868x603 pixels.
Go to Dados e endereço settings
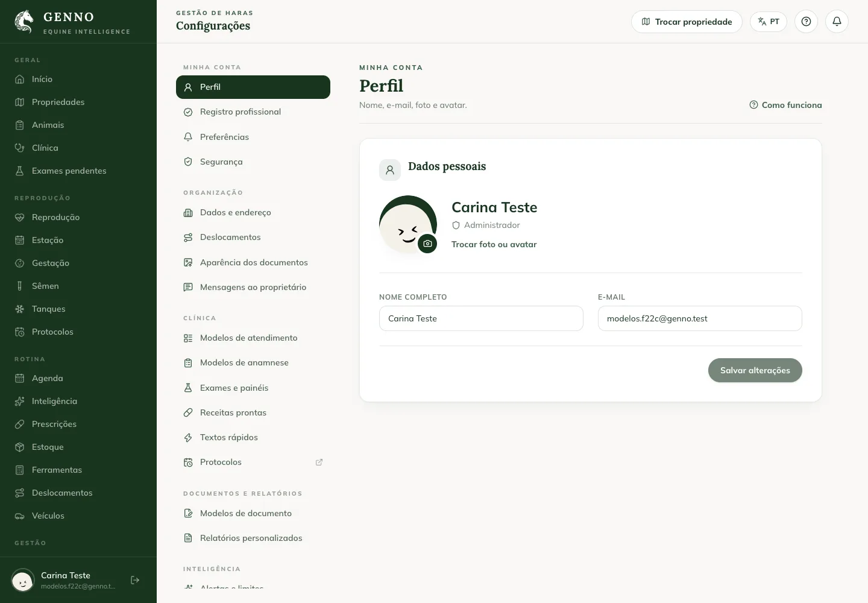[x=253, y=212]
